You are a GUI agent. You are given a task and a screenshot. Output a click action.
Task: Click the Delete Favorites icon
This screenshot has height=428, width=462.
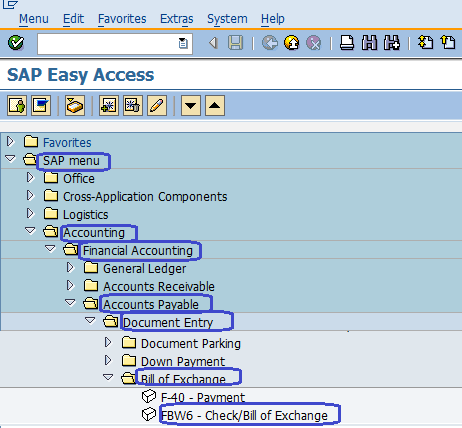pos(133,106)
